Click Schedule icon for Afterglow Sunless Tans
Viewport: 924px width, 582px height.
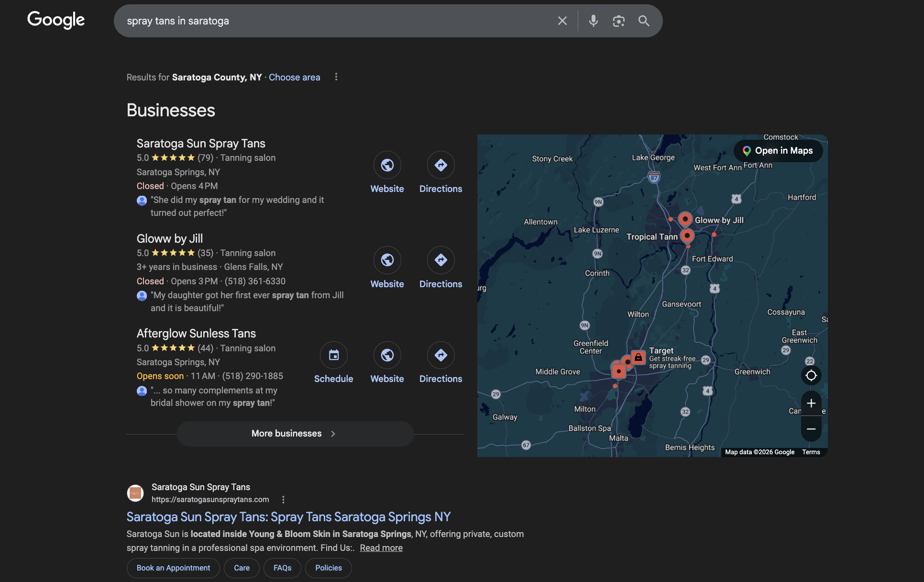coord(334,355)
